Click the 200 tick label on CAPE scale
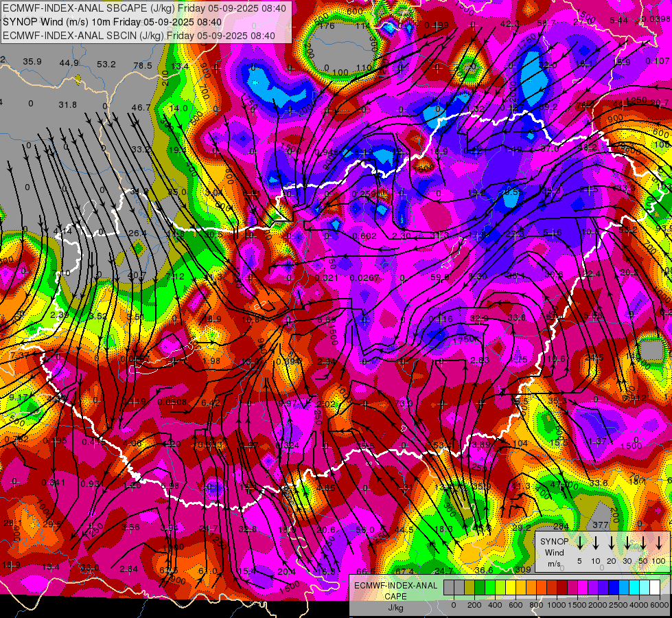672x618 pixels. [x=474, y=605]
